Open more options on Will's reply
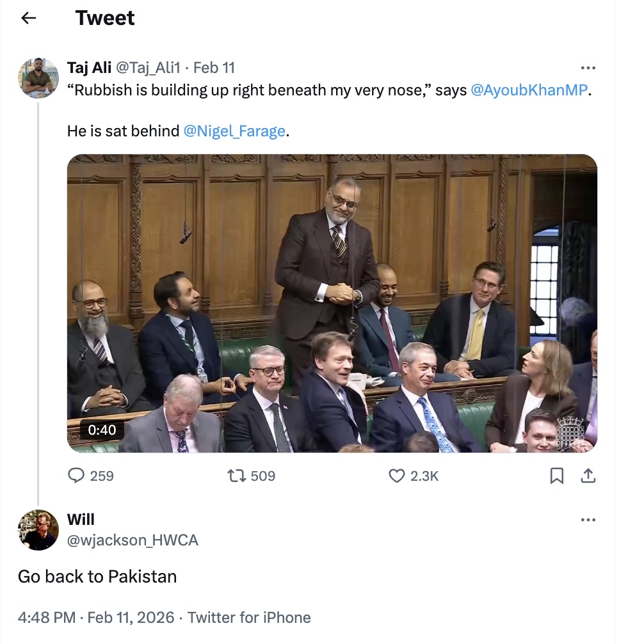 click(588, 520)
